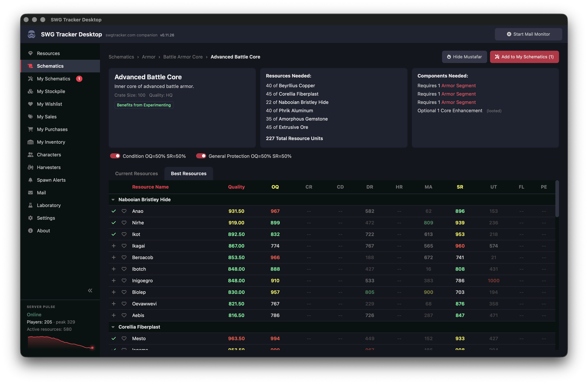
Task: Collapse the Corellia Fiberplast group
Action: (113, 327)
